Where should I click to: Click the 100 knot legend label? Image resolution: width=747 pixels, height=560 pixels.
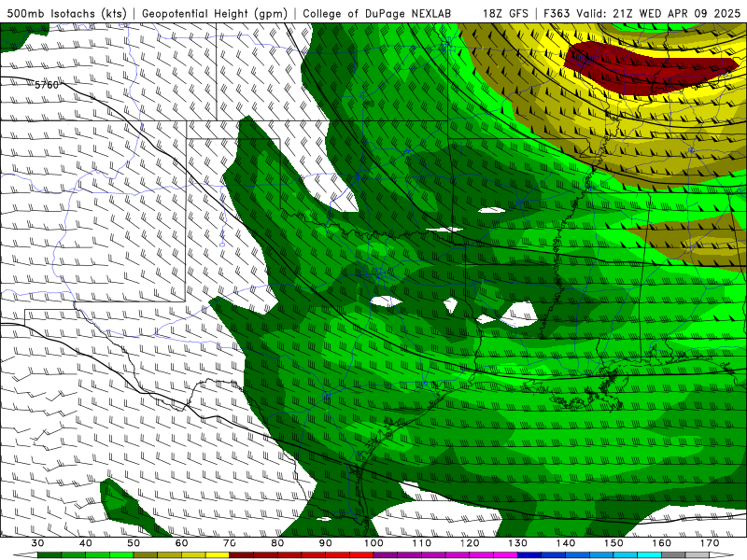click(373, 543)
